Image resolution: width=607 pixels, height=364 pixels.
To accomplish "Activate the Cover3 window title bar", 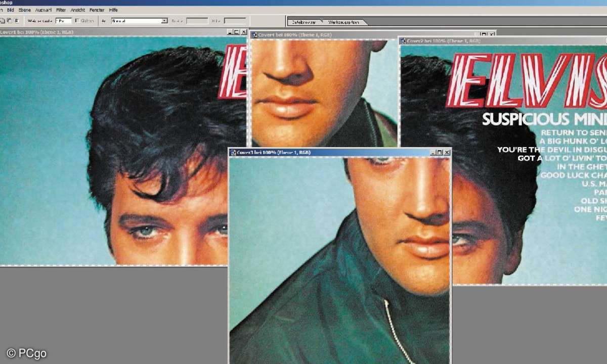I will click(339, 152).
